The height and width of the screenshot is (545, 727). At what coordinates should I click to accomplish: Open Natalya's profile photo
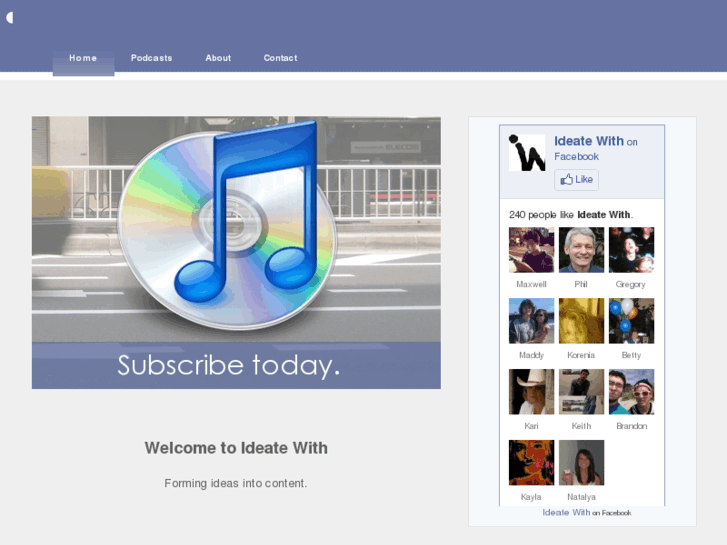581,463
